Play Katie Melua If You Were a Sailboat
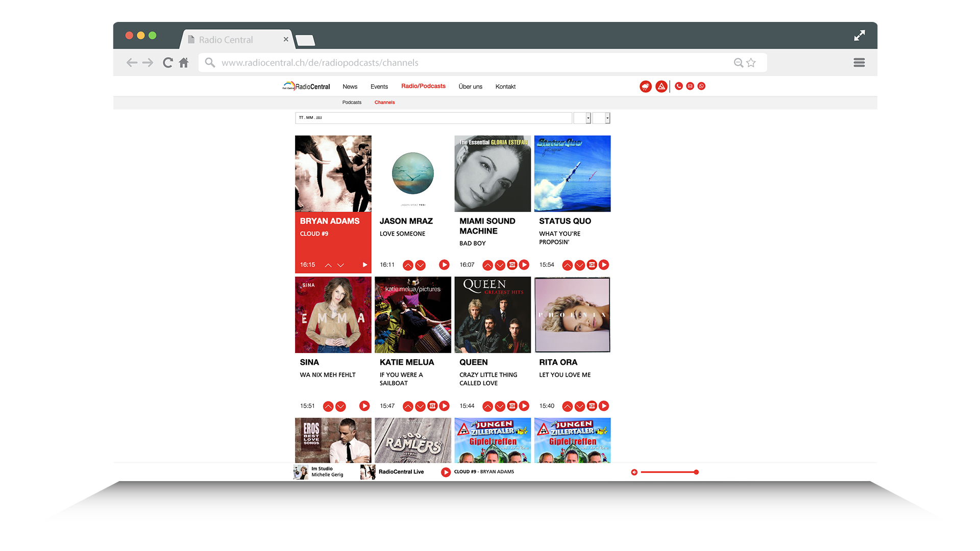This screenshot has height=551, width=980. point(444,406)
